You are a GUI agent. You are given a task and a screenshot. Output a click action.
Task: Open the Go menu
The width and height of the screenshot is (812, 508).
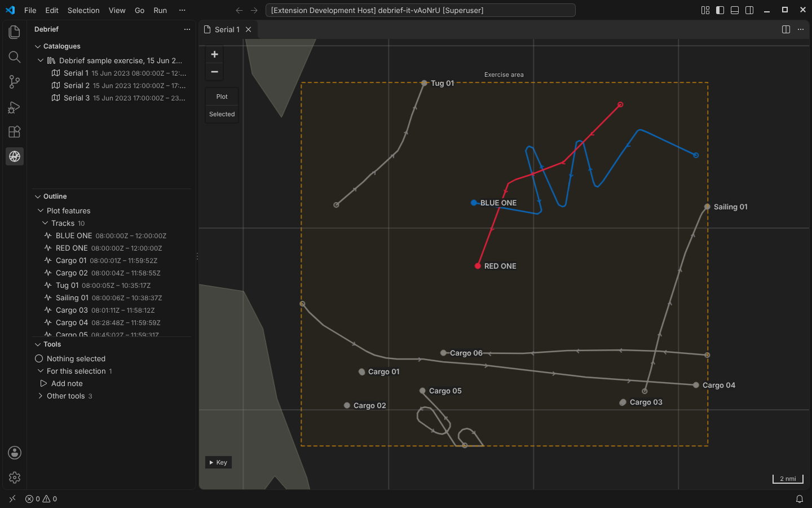(x=140, y=10)
